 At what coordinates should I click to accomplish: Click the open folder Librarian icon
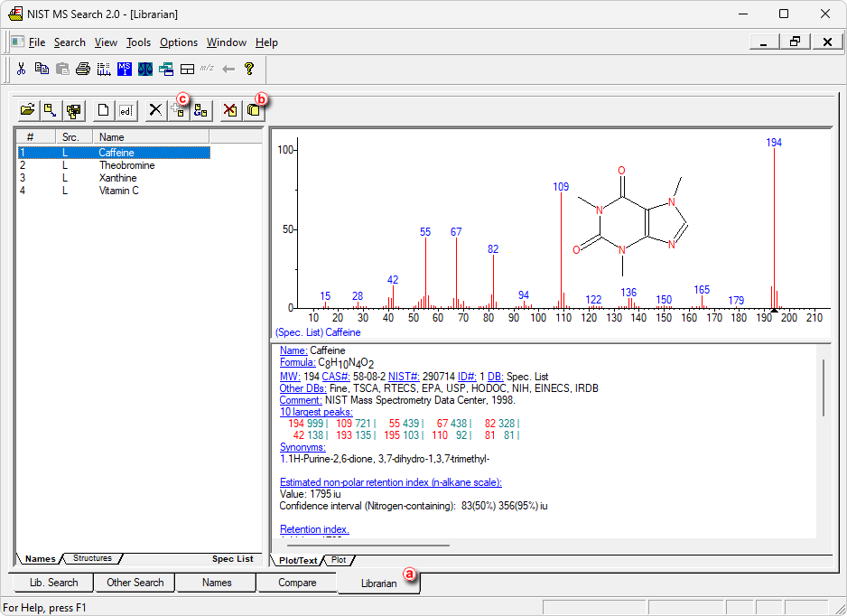28,110
